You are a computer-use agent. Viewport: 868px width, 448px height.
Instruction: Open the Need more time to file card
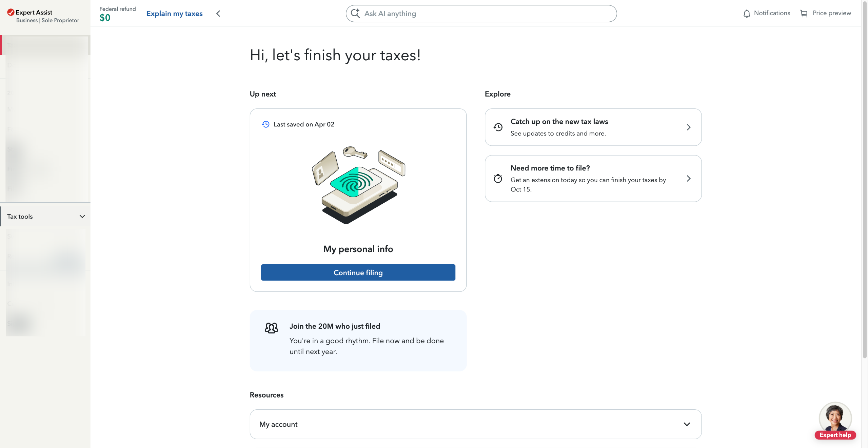pyautogui.click(x=593, y=179)
